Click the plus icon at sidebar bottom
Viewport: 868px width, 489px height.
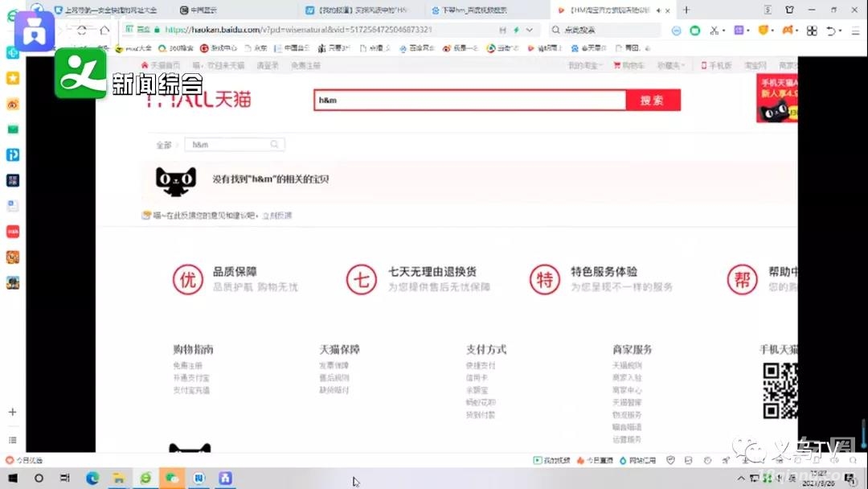12,412
